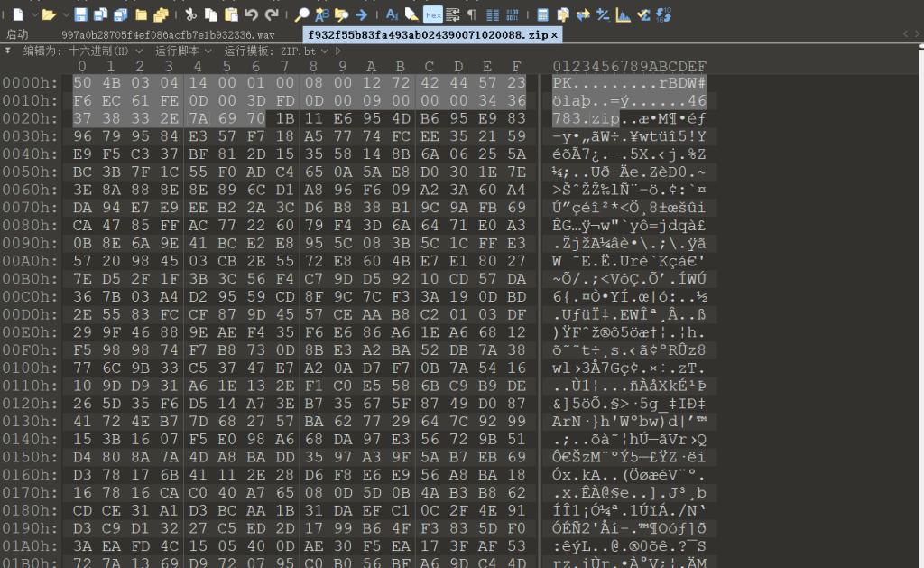Expand the 运行脚本 dropdown
The height and width of the screenshot is (568, 924).
coord(183,51)
